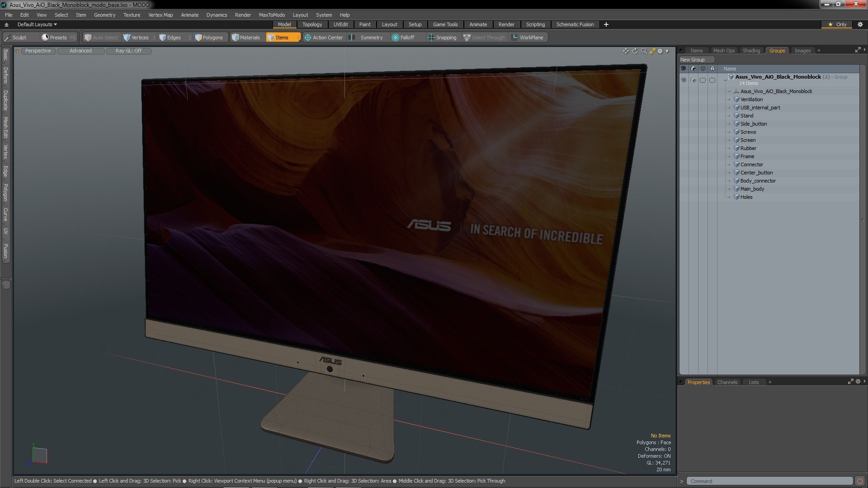
Task: Click the viewport move/pan icon
Action: coord(626,51)
